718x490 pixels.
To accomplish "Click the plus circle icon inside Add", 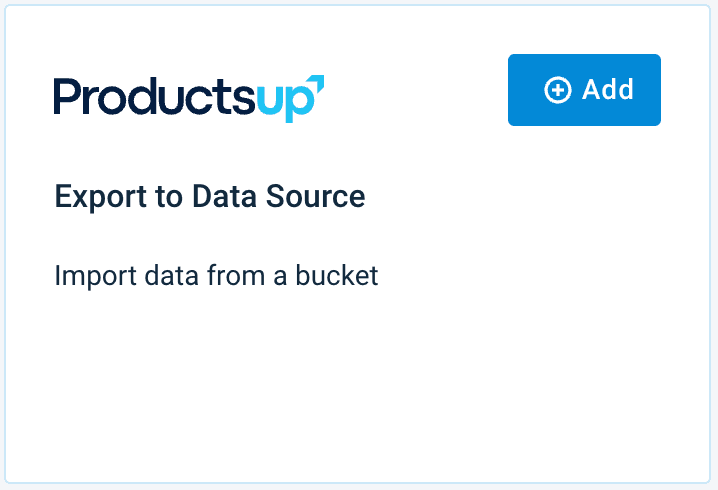I will click(557, 90).
